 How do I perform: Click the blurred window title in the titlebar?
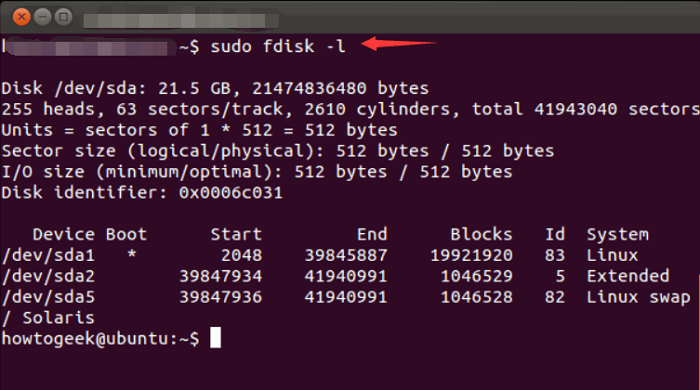coord(181,21)
